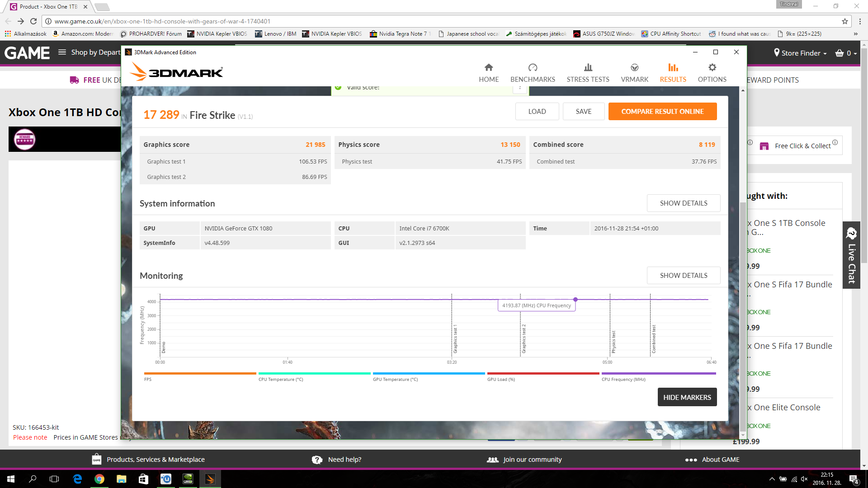Open Shop by Department hamburger menu
This screenshot has height=488, width=868.
point(62,52)
